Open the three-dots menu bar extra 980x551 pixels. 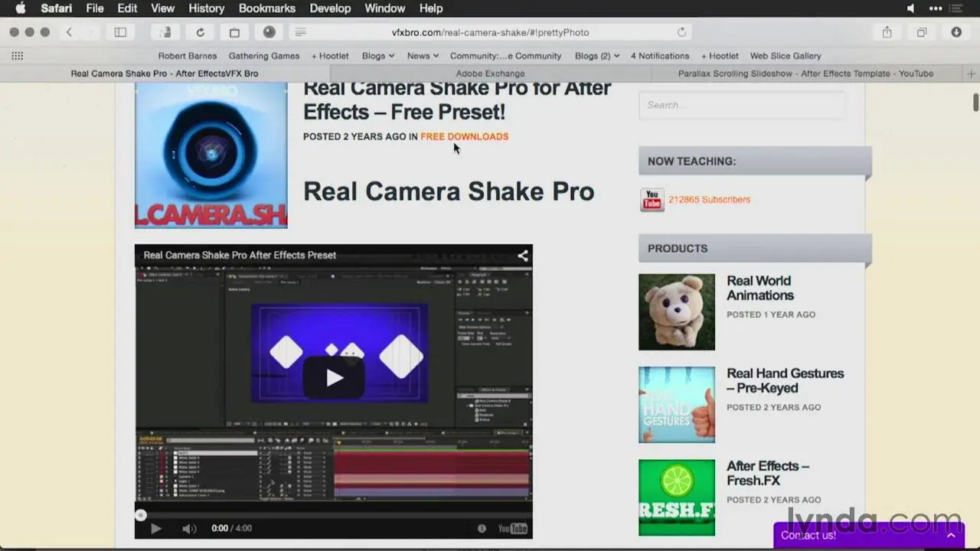(x=936, y=8)
